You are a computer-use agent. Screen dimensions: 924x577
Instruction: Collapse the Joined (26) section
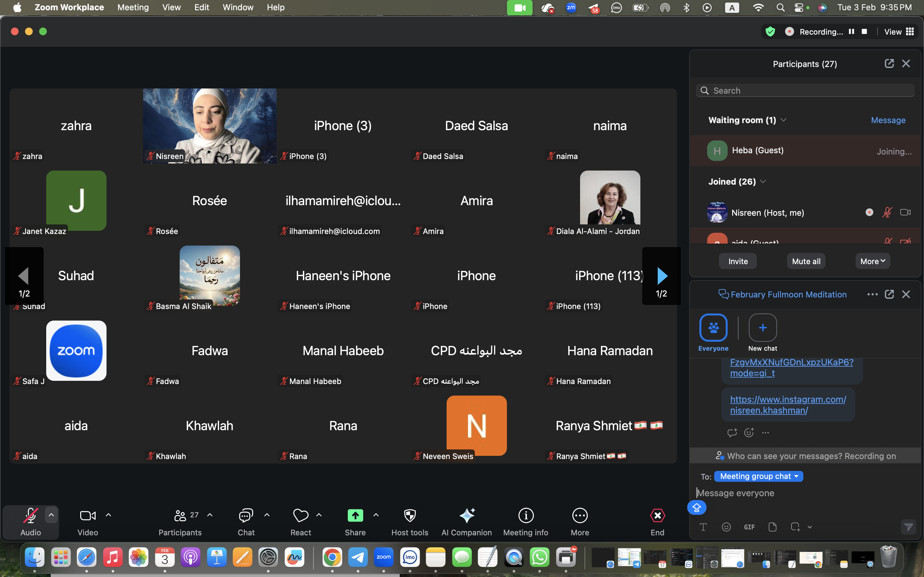coord(763,182)
